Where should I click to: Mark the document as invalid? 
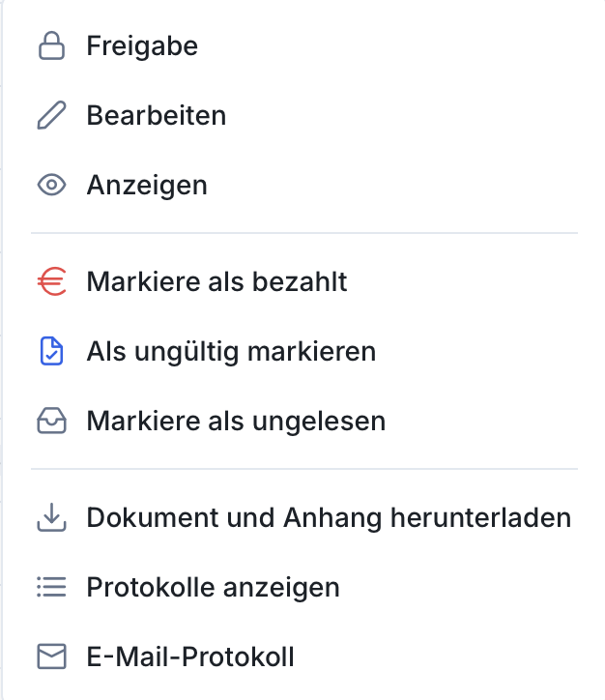coord(231,352)
